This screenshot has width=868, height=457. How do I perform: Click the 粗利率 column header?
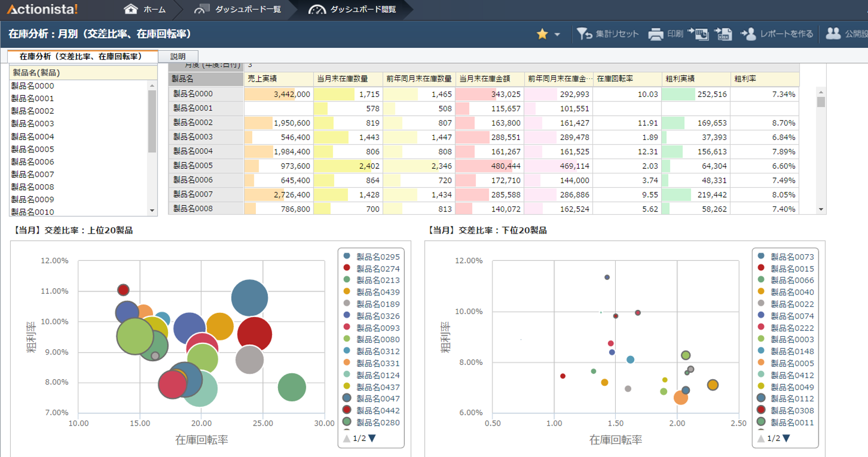pos(765,79)
